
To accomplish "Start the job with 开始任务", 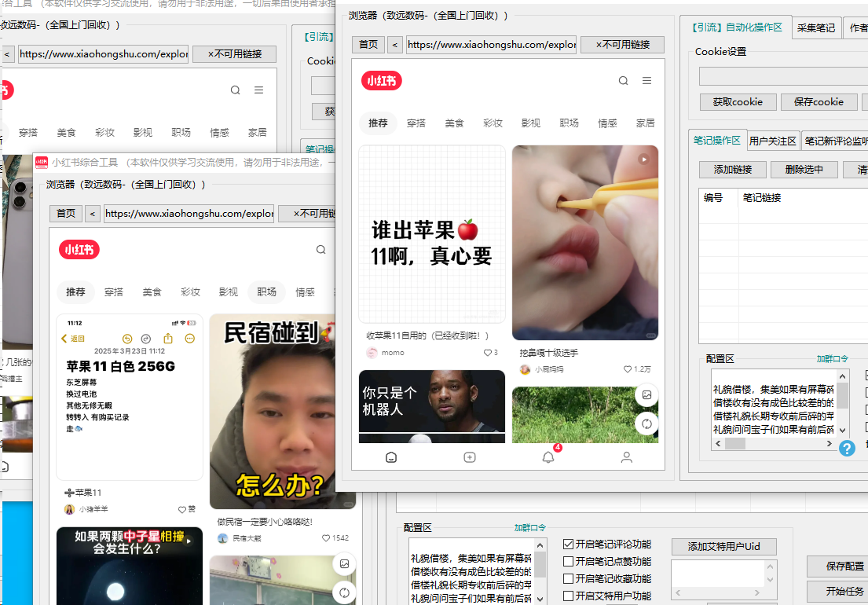I will tap(837, 591).
